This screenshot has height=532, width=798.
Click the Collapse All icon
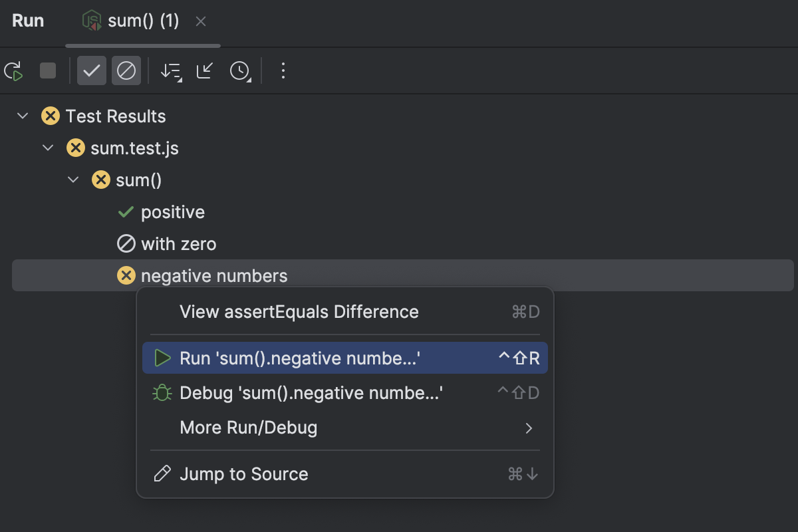(205, 70)
